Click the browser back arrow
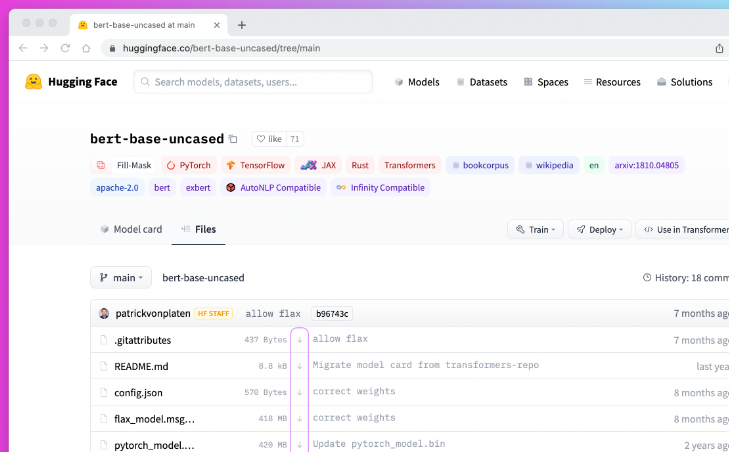This screenshot has width=729, height=452. coord(23,48)
